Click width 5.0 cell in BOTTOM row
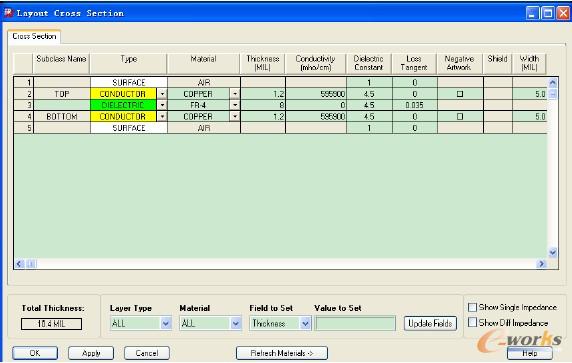Viewport: 572px width, 363px height. click(x=530, y=117)
